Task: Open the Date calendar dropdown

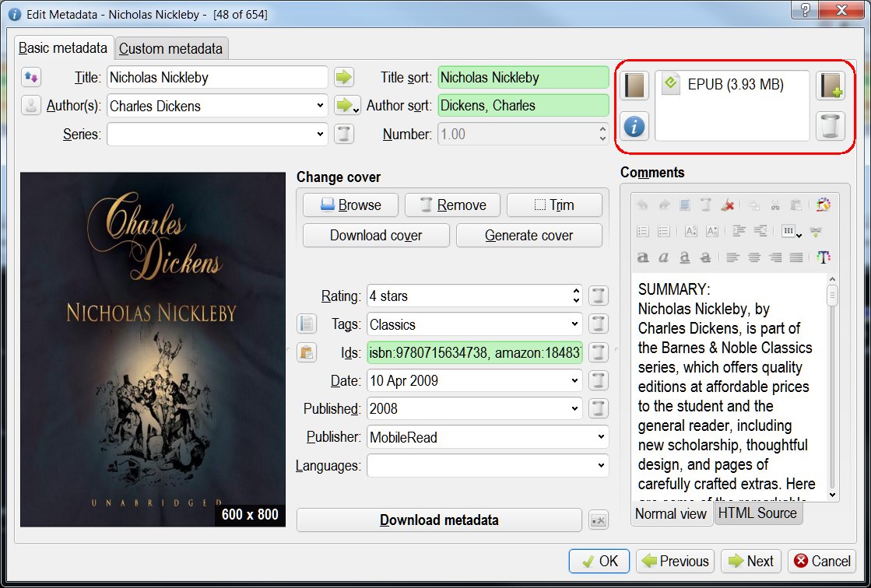Action: click(x=574, y=380)
